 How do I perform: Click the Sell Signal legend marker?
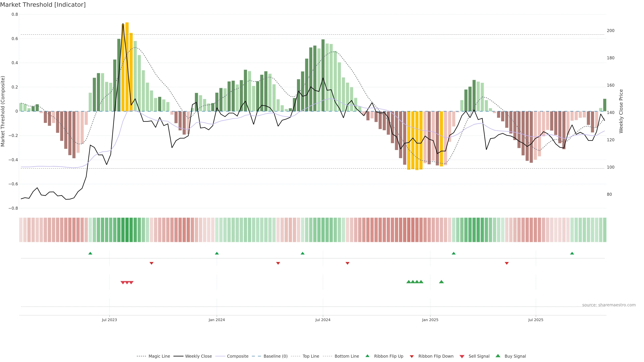point(462,356)
